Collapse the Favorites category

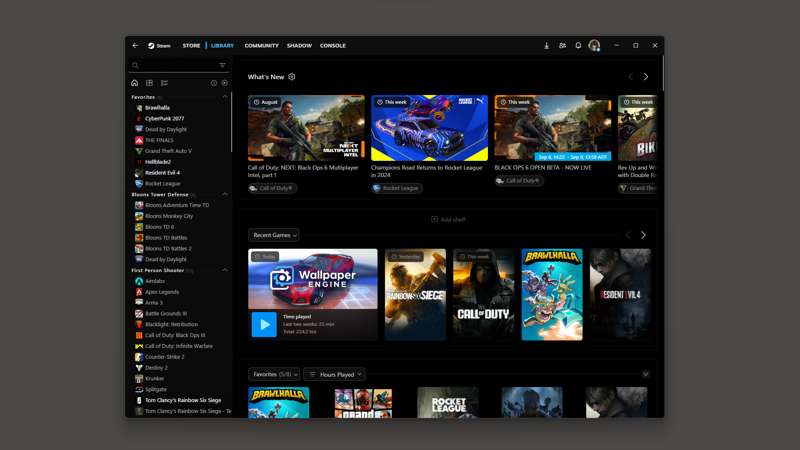[224, 97]
